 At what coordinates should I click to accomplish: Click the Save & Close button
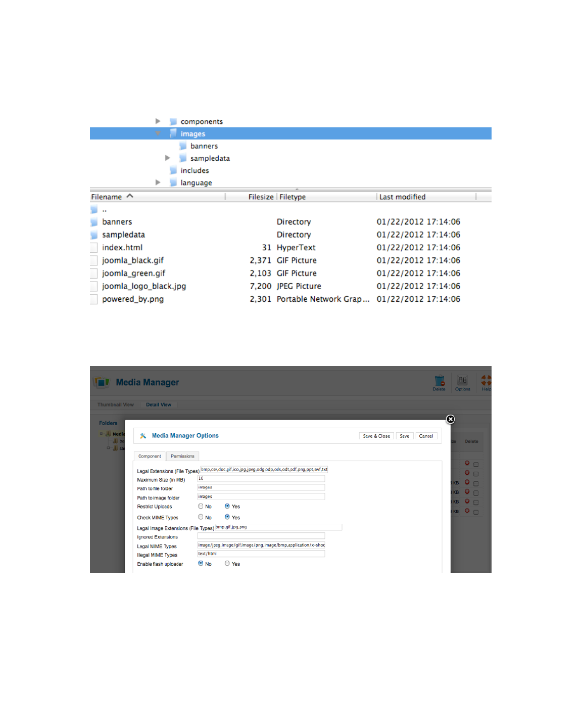[x=376, y=436]
